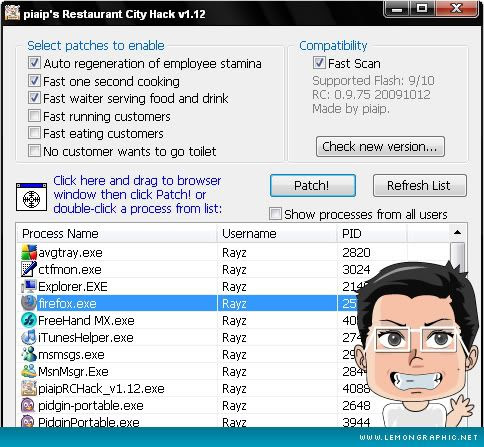
Task: Click PID 2820 cell
Action: 356,253
